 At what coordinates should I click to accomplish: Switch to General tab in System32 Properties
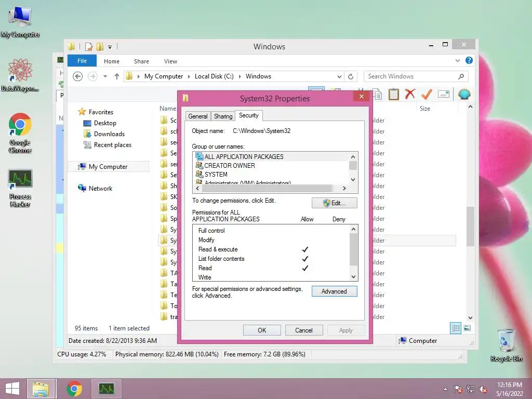[x=198, y=116]
